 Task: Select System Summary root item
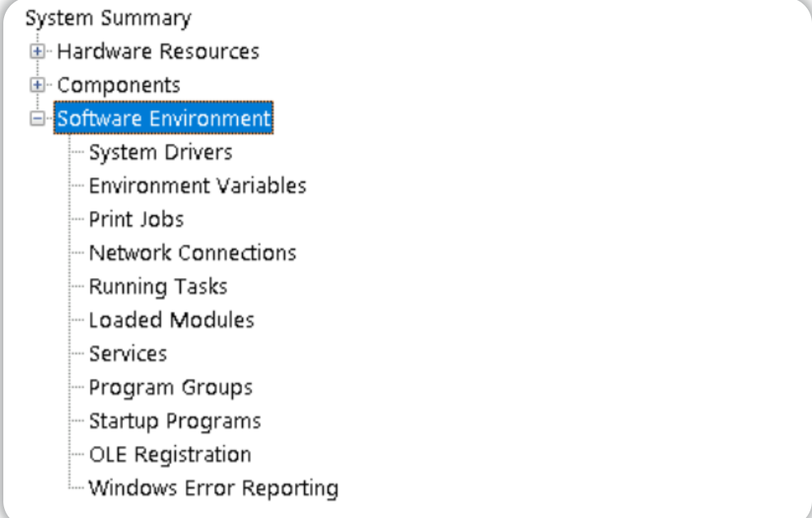point(109,18)
